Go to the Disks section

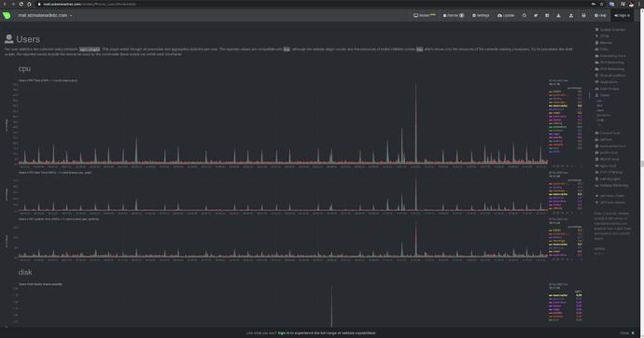[x=602, y=49]
